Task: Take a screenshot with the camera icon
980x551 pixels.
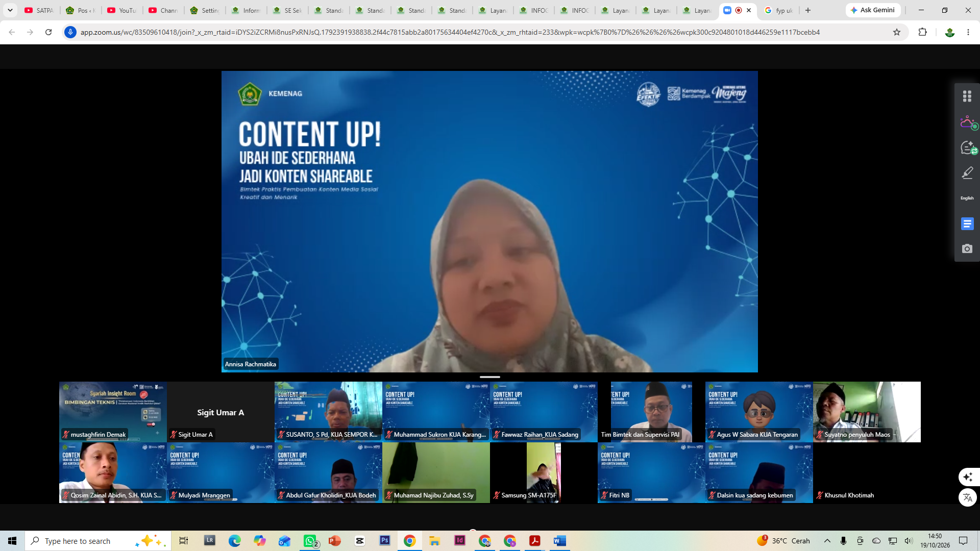Action: point(967,248)
